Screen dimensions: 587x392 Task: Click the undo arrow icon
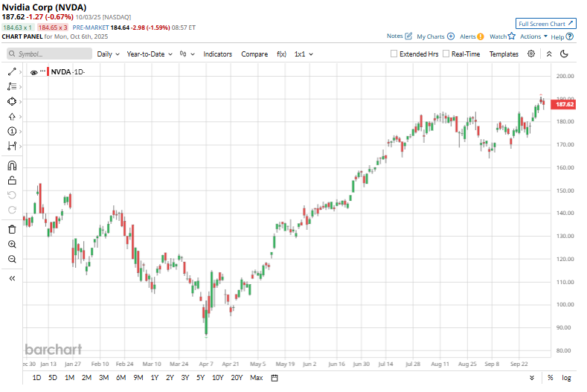[x=12, y=195]
